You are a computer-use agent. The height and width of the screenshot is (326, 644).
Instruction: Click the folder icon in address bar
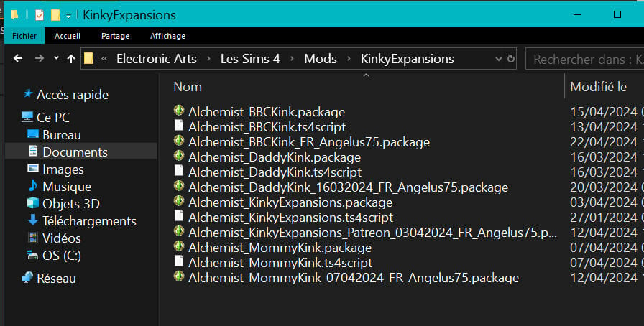88,59
